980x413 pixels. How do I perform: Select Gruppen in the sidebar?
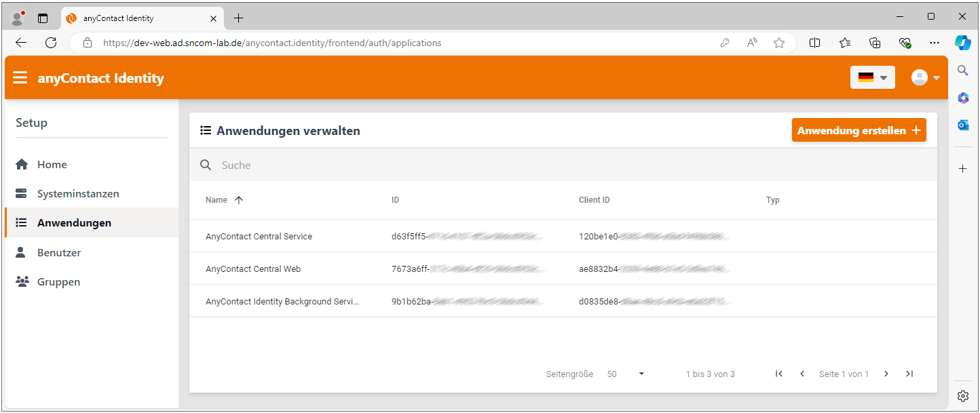[58, 282]
